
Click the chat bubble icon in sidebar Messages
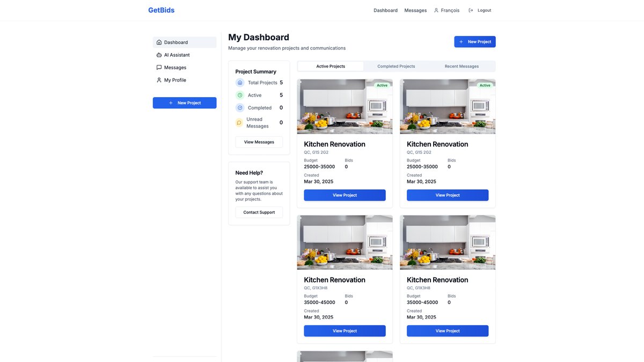[x=159, y=68]
